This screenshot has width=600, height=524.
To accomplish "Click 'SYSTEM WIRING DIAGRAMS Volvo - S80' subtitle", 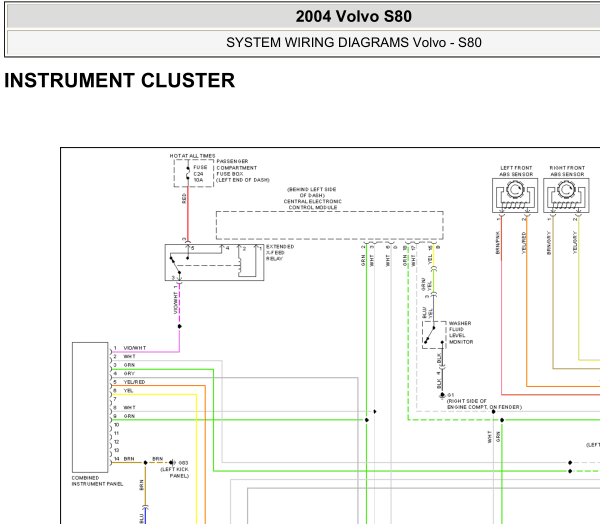I will 354,42.
